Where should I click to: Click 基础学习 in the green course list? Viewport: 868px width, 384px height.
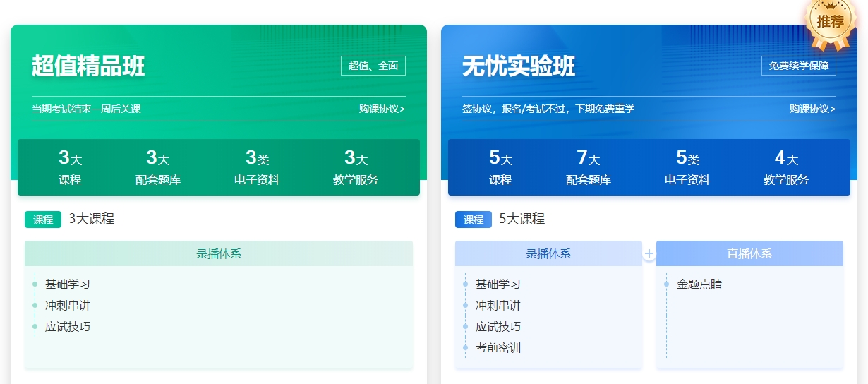pos(68,284)
